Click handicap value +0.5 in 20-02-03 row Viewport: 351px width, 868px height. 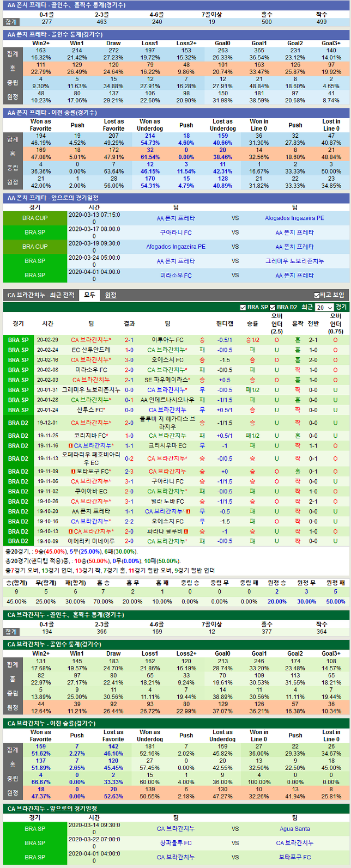tap(225, 380)
